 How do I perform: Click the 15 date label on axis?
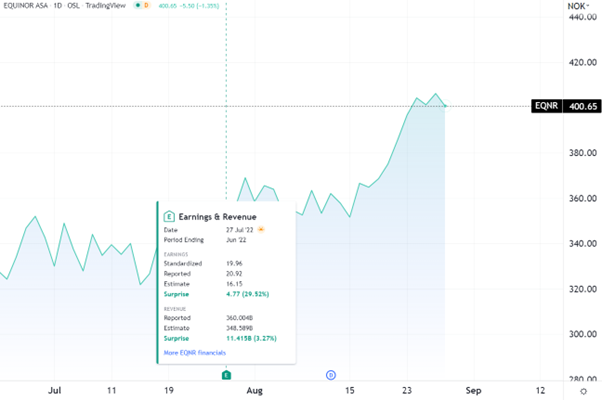click(x=349, y=390)
